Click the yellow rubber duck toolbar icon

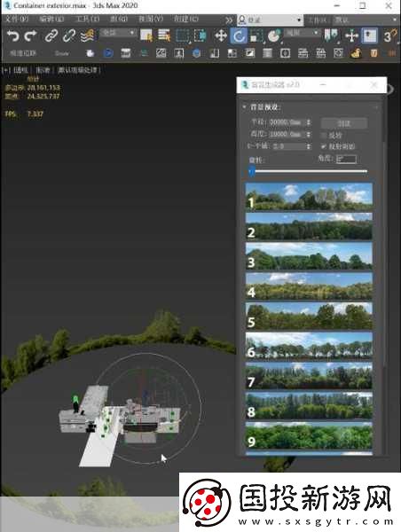[x=356, y=53]
